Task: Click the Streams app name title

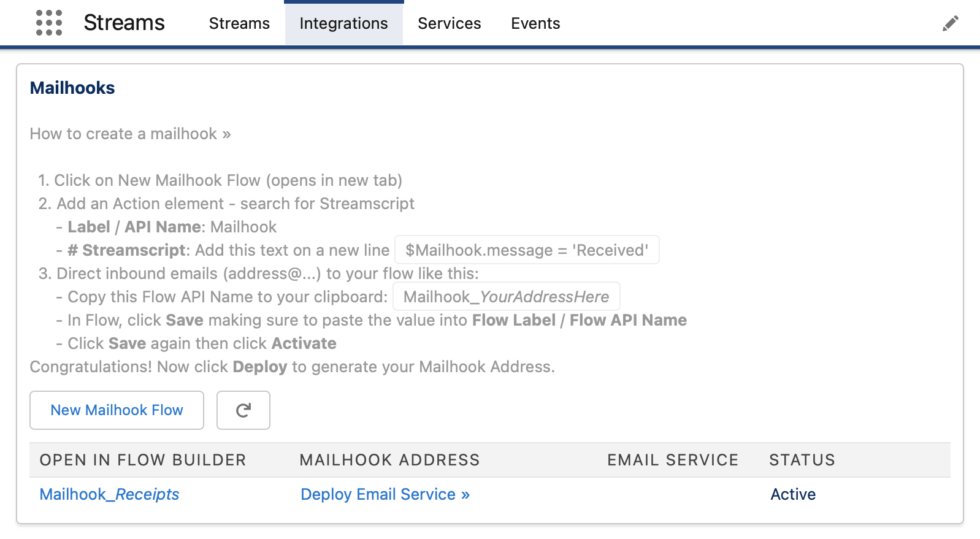Action: 124,23
